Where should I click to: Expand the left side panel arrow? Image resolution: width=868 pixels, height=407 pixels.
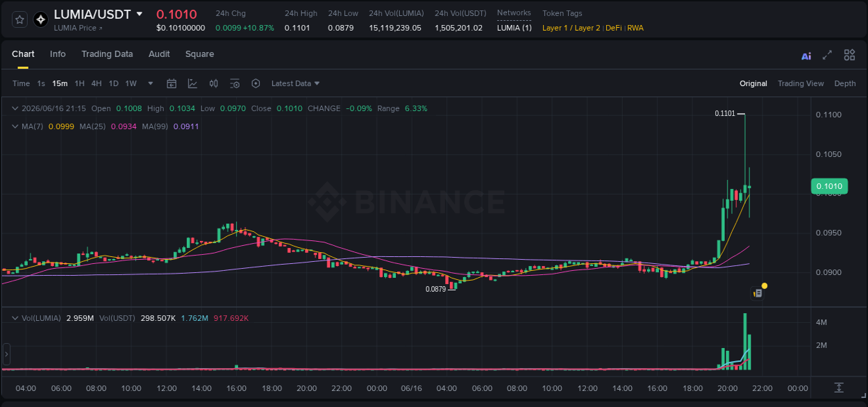pos(7,354)
